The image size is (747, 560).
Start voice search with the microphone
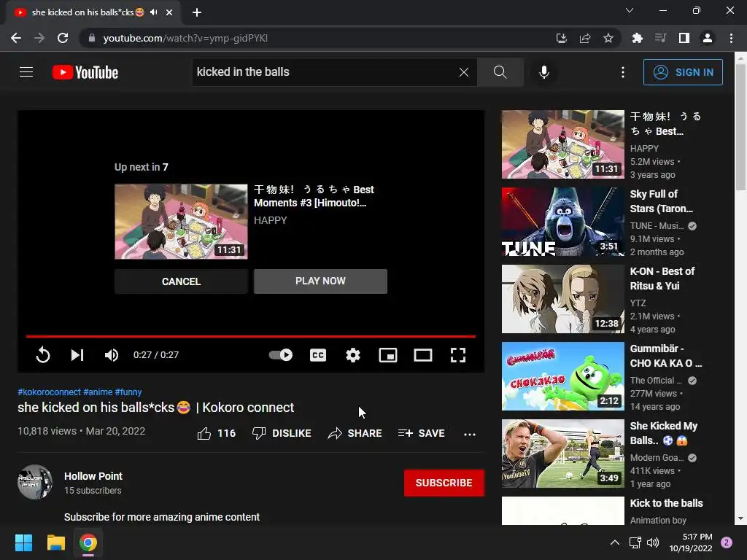point(543,72)
